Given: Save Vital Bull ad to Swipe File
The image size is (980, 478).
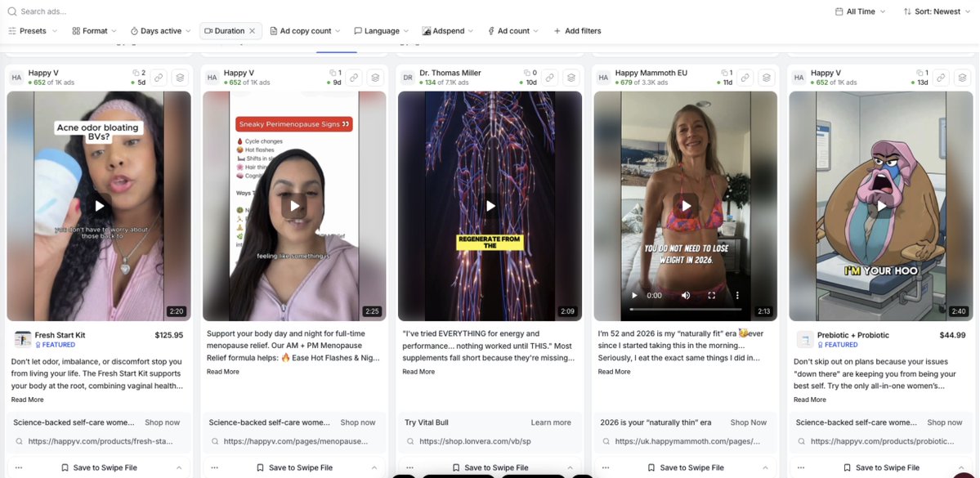Looking at the screenshot, I should [x=490, y=467].
